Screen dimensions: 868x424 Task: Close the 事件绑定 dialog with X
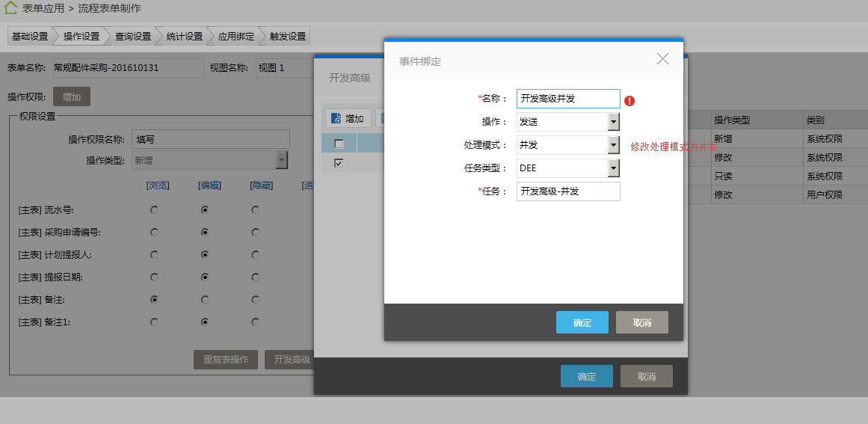[662, 59]
